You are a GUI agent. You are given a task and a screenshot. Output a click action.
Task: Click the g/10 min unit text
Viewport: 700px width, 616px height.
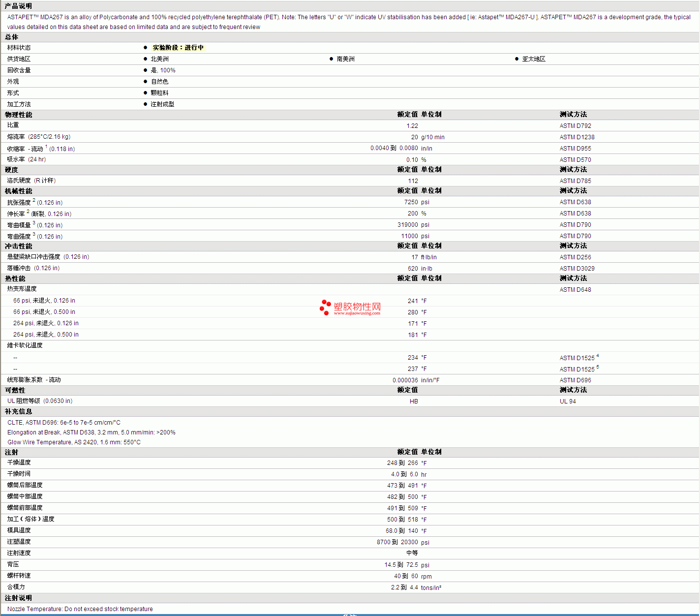pyautogui.click(x=433, y=137)
